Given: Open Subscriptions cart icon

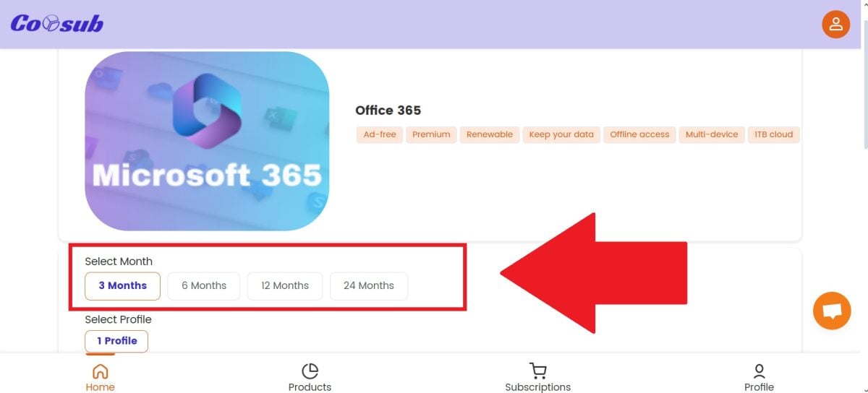Looking at the screenshot, I should 537,371.
